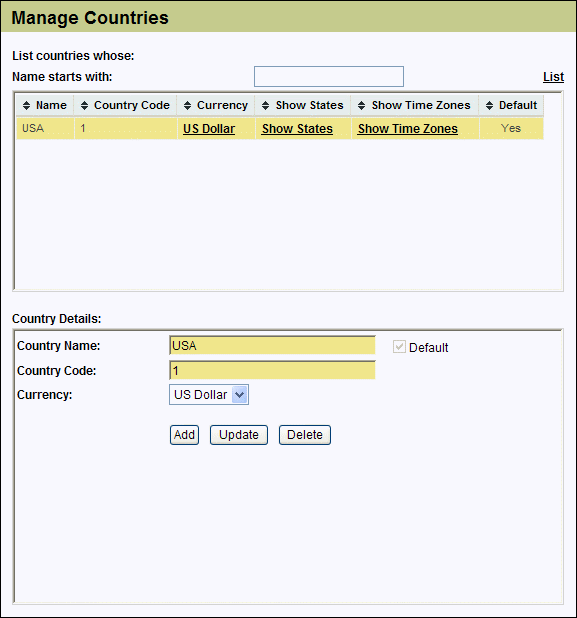The height and width of the screenshot is (618, 577).
Task: Select the US Dollar combo box
Action: coord(209,395)
